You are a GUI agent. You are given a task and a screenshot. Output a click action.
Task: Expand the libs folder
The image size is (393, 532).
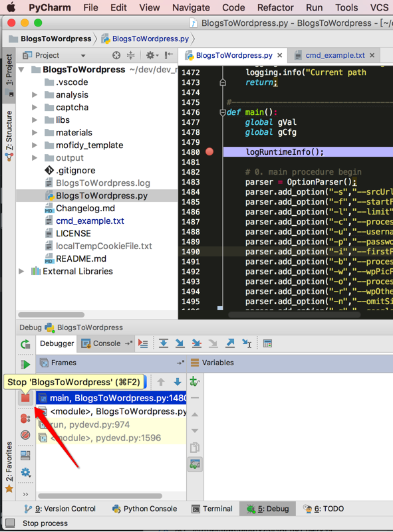[35, 120]
